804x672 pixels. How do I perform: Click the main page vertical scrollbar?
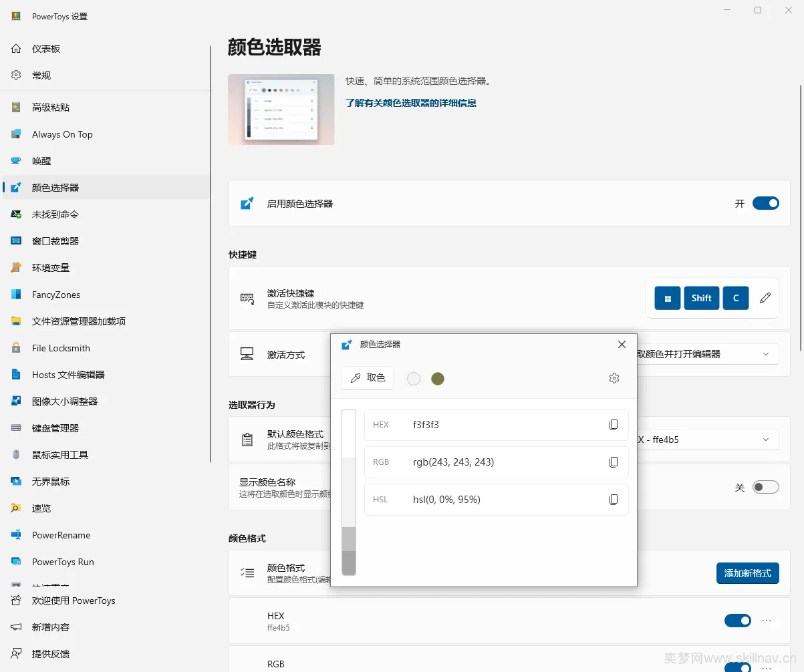point(801,217)
